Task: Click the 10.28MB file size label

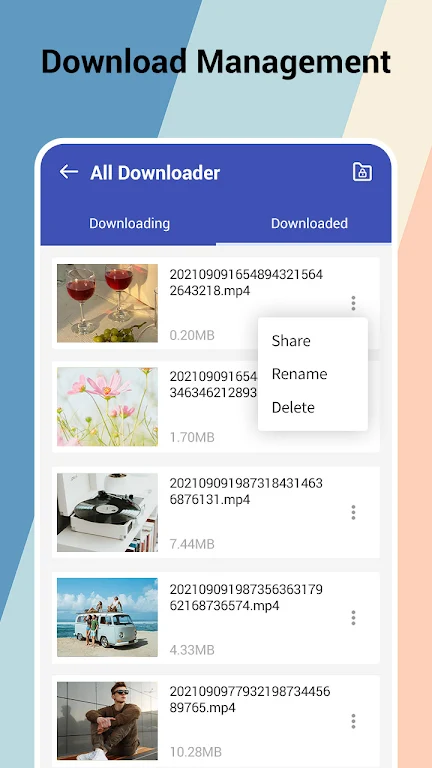Action: (195, 752)
